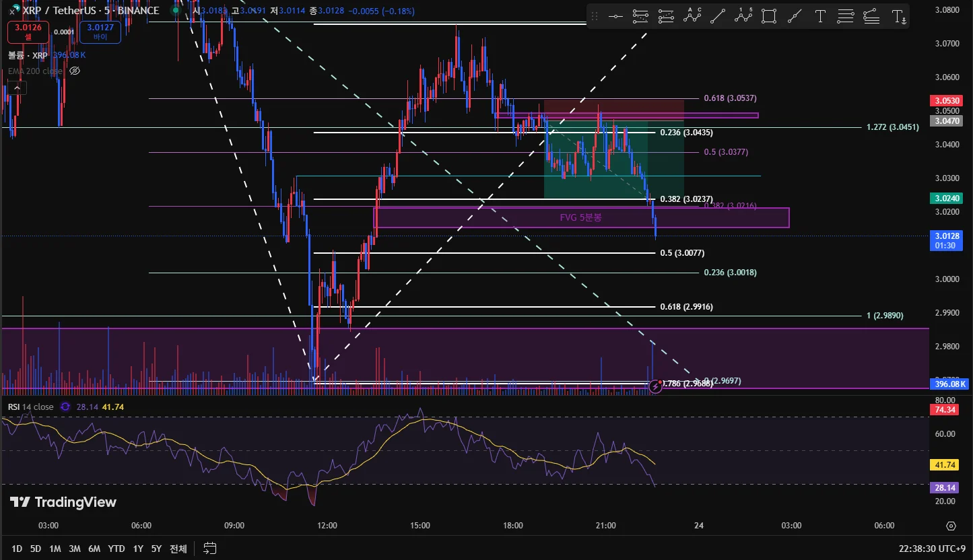Select the 전체 (all) time range

tap(178, 549)
